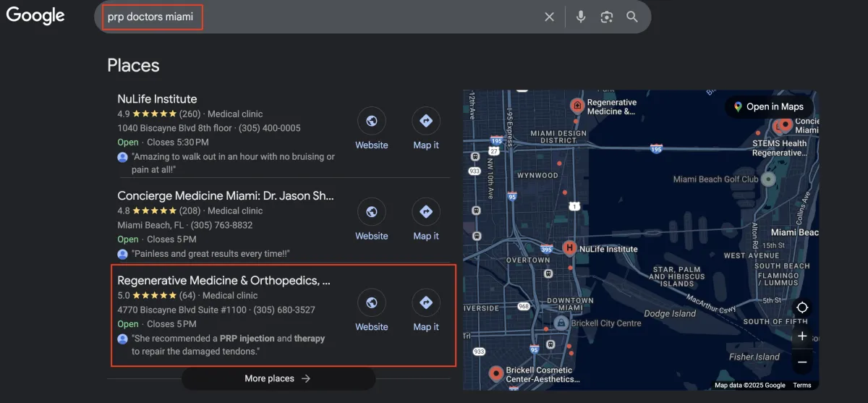Click the Map it icon for NuLife Institute

point(426,121)
